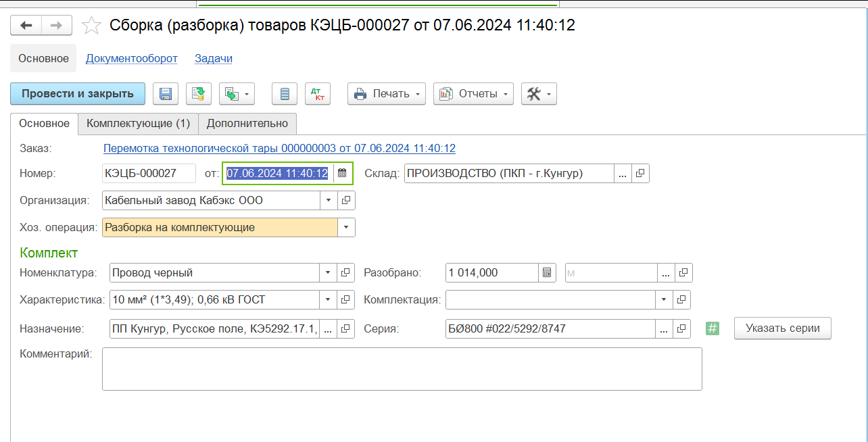Screen dimensions: 868x442
Task: Switch to the Дополнительно tab
Action: [247, 123]
